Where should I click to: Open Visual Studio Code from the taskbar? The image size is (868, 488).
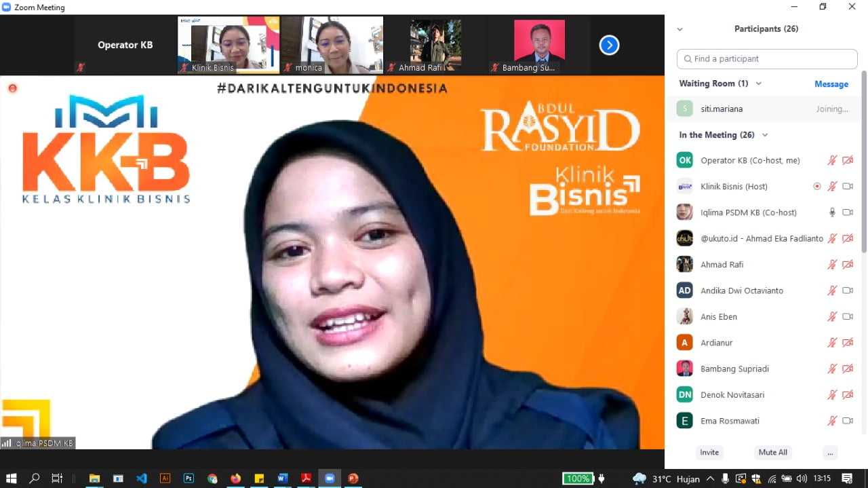click(x=141, y=478)
